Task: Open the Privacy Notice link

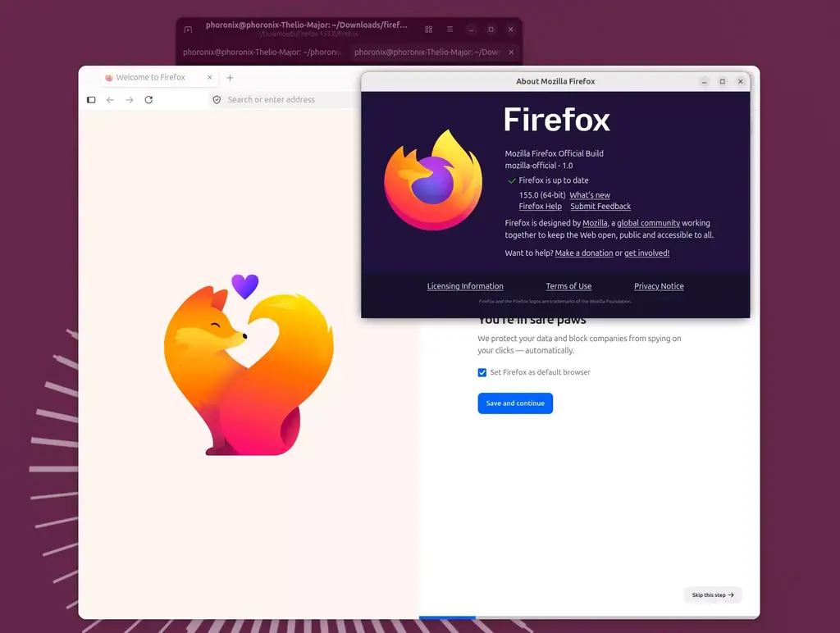Action: click(x=659, y=286)
